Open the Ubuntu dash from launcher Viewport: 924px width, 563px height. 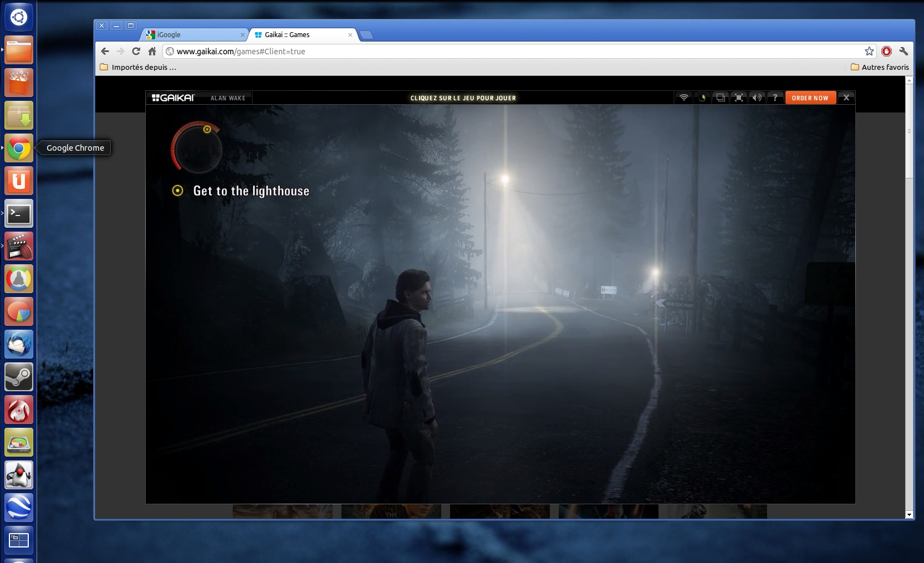click(19, 17)
